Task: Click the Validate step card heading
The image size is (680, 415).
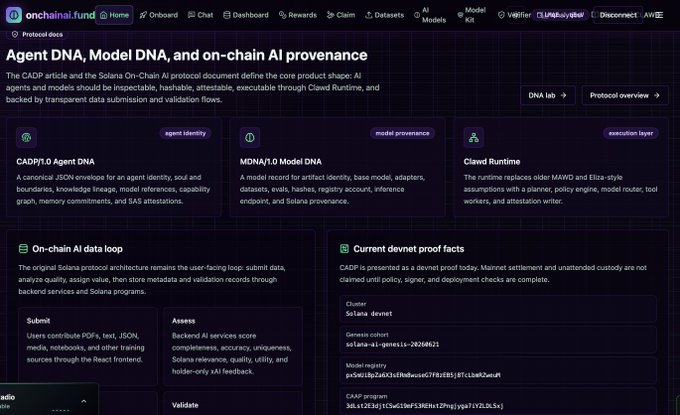Action: 185,405
